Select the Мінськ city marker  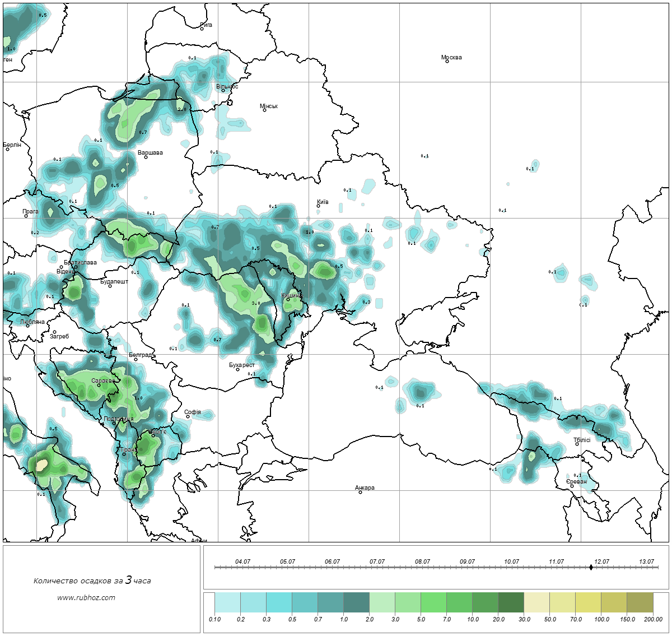(264, 110)
